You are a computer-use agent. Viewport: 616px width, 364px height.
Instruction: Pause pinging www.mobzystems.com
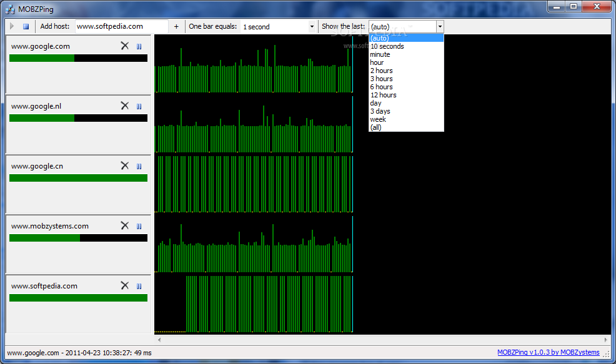pyautogui.click(x=139, y=226)
